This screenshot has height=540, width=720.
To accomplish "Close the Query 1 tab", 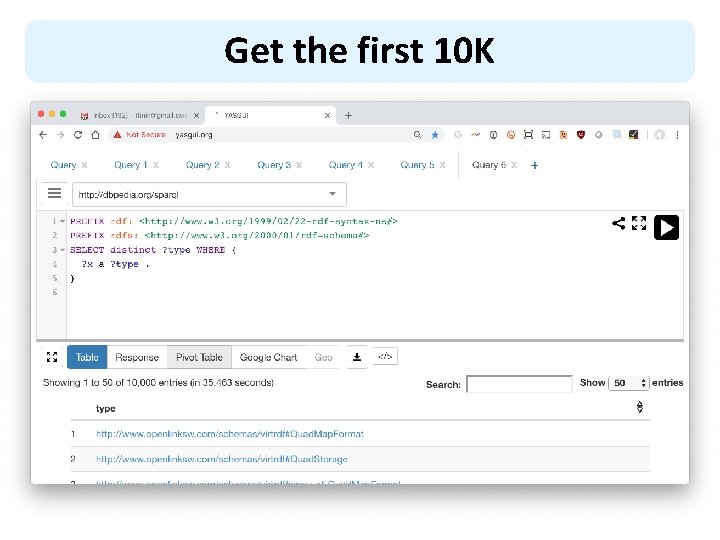I will tap(156, 165).
